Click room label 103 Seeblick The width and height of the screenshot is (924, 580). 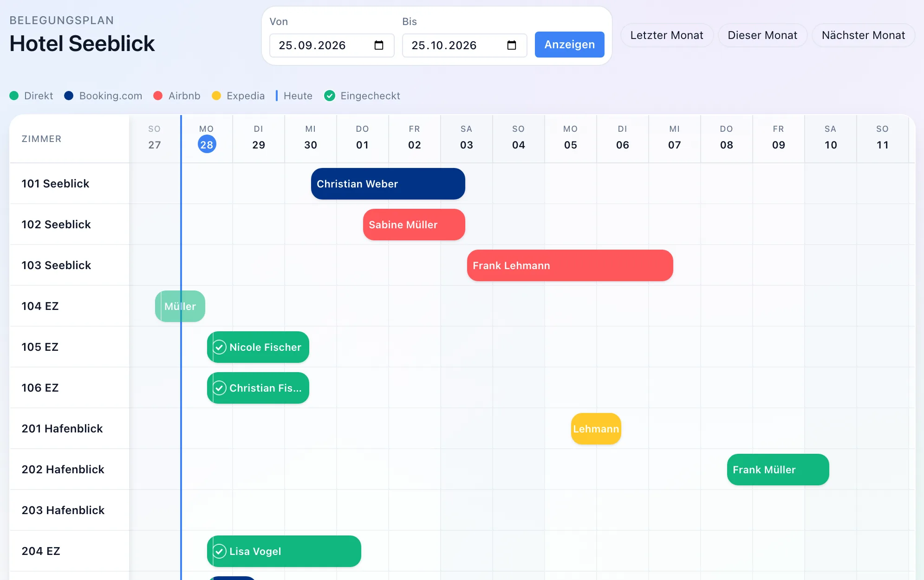coord(56,265)
